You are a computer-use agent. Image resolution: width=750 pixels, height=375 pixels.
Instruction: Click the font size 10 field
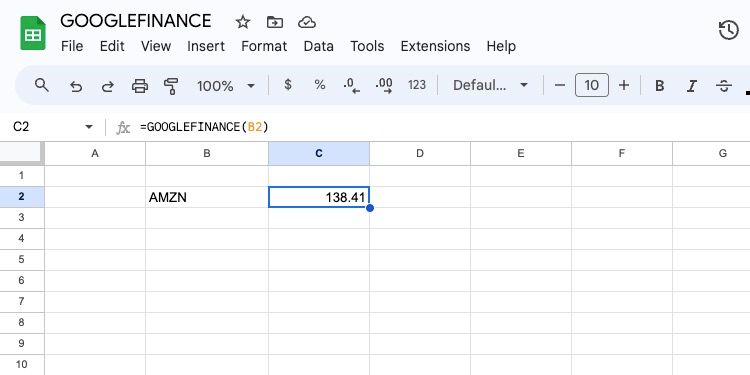pos(592,86)
